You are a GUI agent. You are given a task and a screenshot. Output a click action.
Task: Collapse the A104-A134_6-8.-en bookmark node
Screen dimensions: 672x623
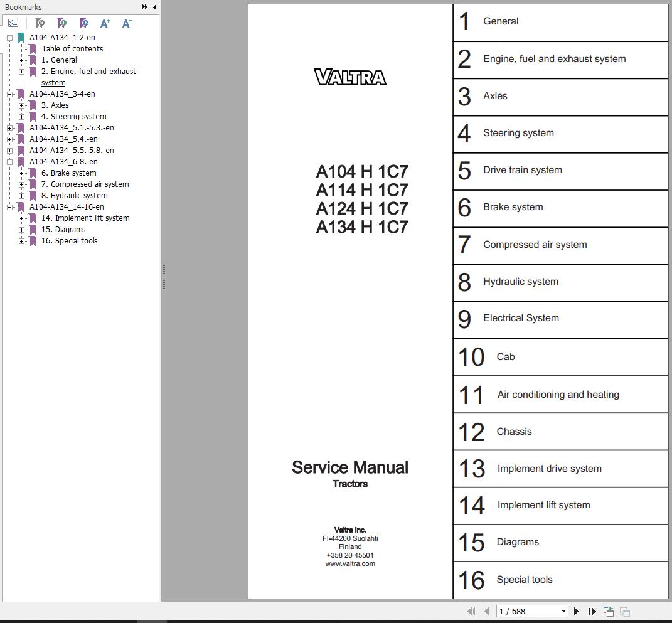pos(9,162)
